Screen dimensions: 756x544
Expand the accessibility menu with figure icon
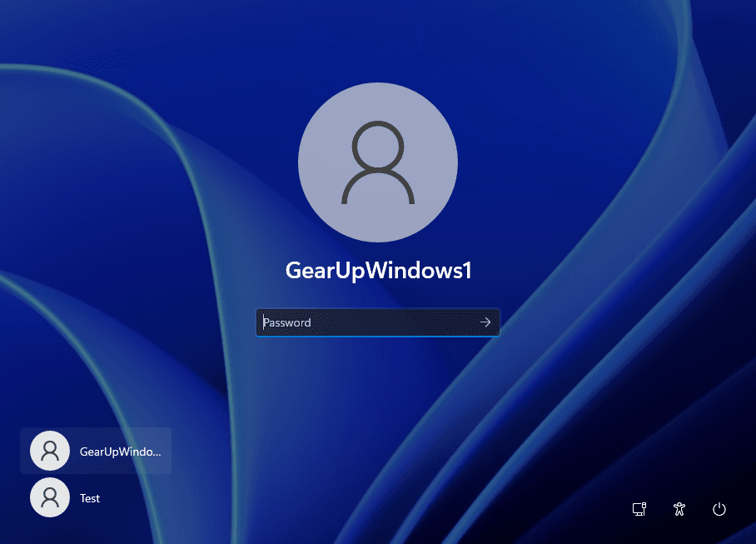pos(679,509)
